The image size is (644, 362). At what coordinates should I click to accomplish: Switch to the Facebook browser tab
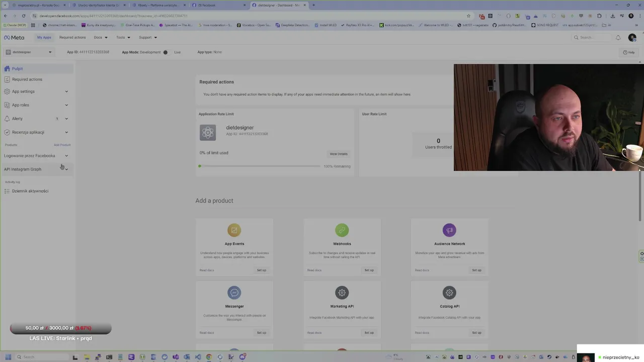click(220, 5)
